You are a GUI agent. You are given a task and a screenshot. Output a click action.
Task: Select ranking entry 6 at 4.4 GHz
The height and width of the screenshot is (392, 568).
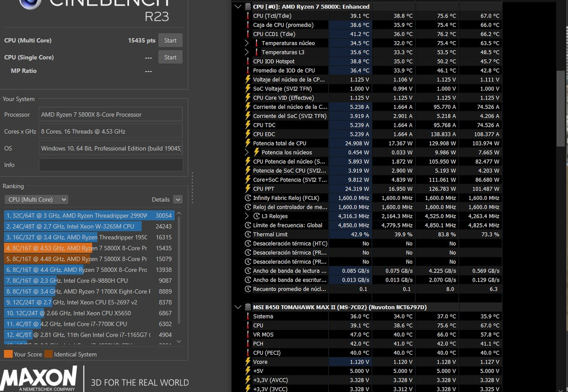tap(89, 269)
